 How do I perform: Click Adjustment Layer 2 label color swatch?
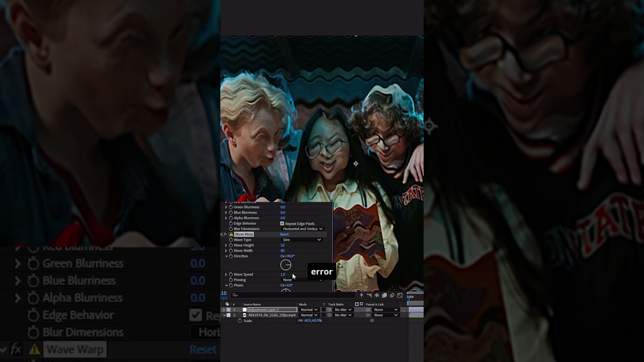point(228,310)
